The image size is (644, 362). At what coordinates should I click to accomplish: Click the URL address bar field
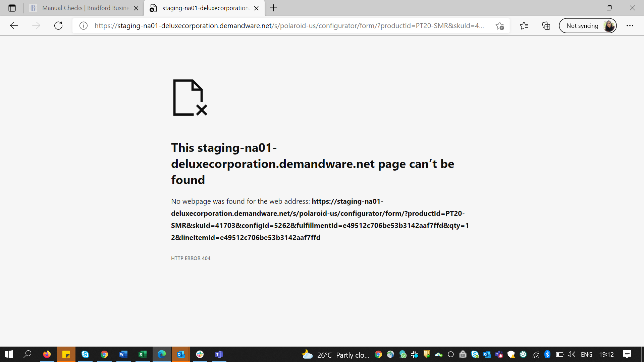coord(288,26)
